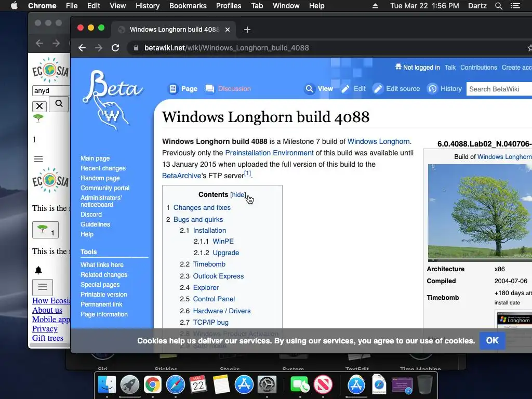Open Chrome's History menu

(147, 6)
